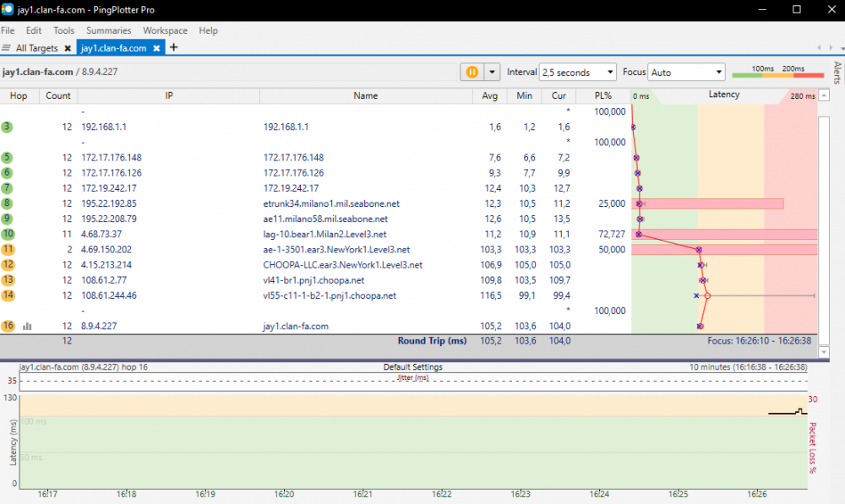Select hop 13 orange circle icon

point(8,280)
